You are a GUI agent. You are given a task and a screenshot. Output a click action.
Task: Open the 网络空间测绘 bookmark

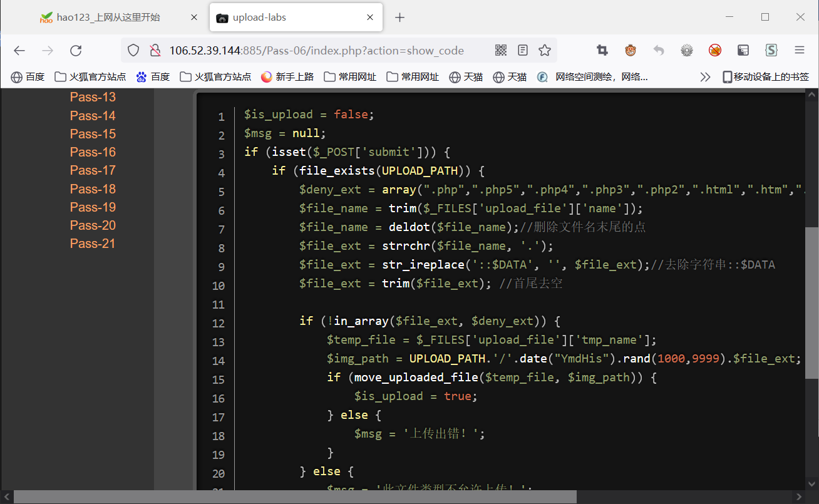(593, 77)
